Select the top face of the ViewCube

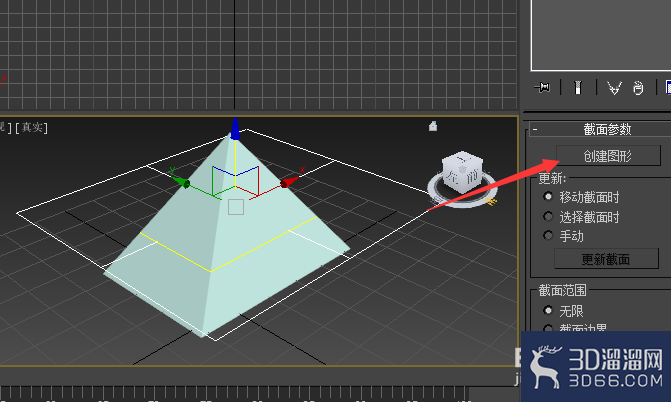pos(463,158)
